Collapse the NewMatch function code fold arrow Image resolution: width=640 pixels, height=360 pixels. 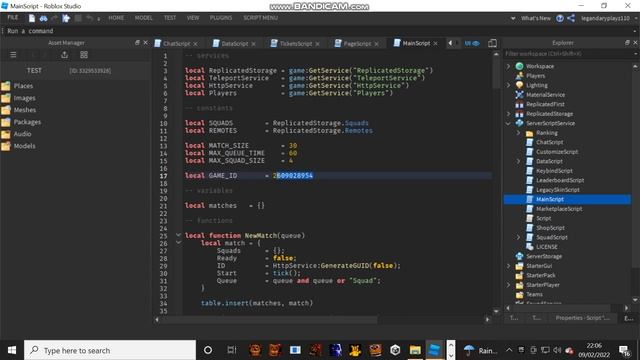178,235
